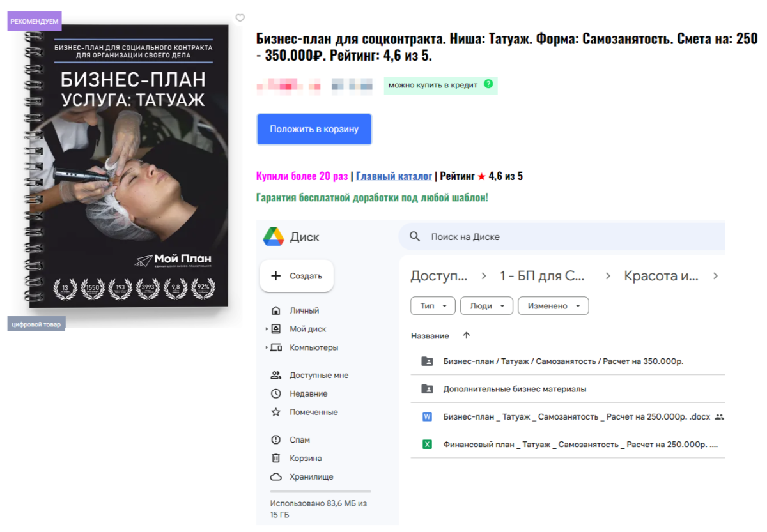
Task: Click the shared folder icon of Татуаж 350.000р.
Action: tap(427, 361)
